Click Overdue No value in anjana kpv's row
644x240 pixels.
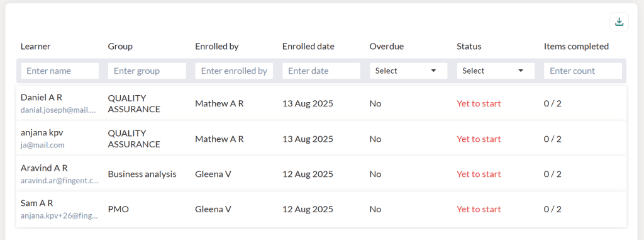point(375,139)
